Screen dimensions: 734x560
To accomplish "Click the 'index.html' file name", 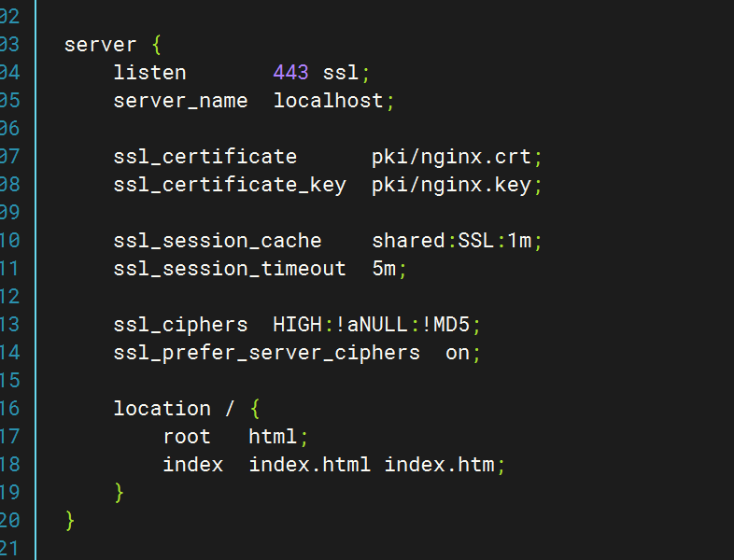I will [x=309, y=465].
